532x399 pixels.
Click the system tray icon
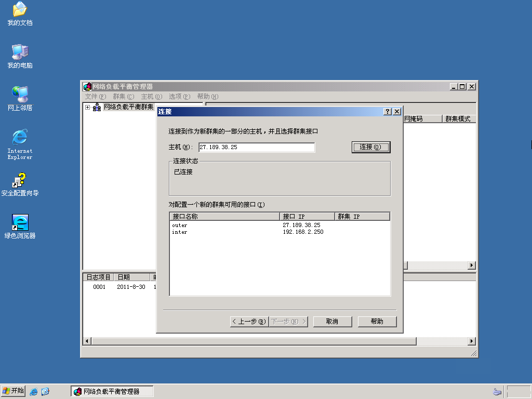(497, 392)
